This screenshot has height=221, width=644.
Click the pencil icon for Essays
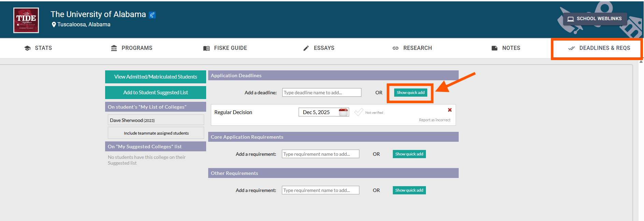coord(306,48)
